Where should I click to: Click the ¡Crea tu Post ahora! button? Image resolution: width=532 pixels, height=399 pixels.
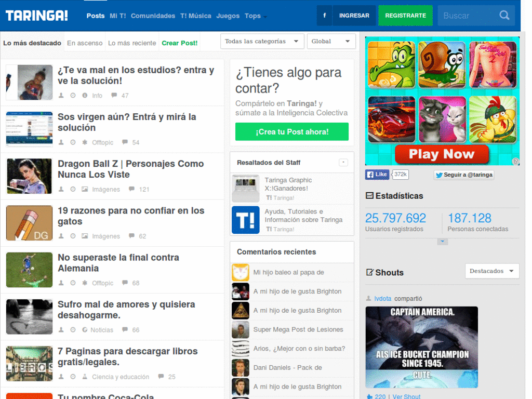[292, 131]
